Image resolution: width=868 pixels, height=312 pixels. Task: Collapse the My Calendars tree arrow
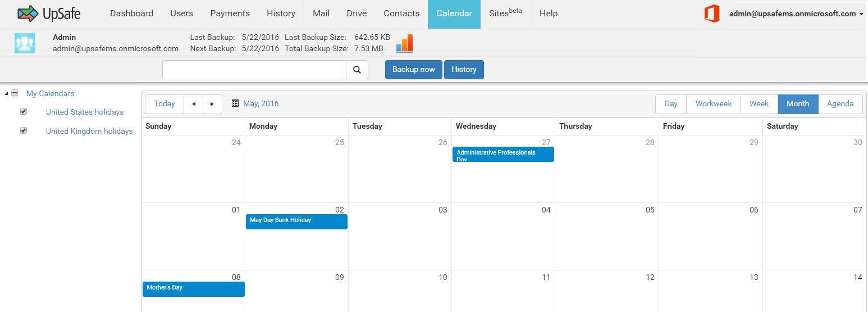point(6,93)
